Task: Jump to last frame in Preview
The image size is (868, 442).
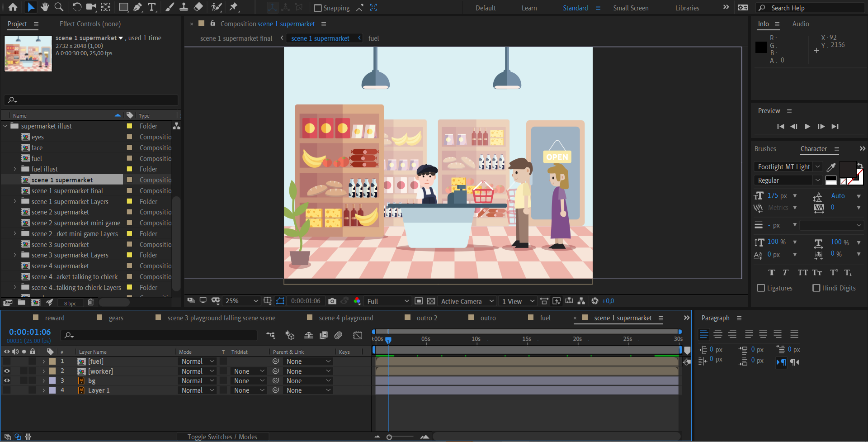Action: tap(835, 127)
